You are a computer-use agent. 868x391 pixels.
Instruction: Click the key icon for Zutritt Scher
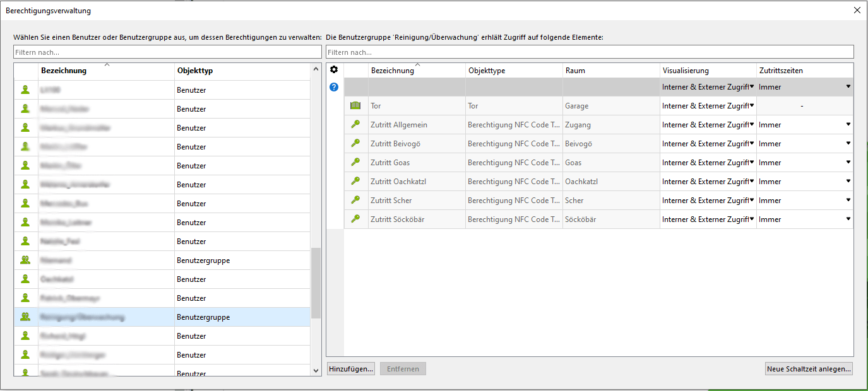pyautogui.click(x=356, y=201)
